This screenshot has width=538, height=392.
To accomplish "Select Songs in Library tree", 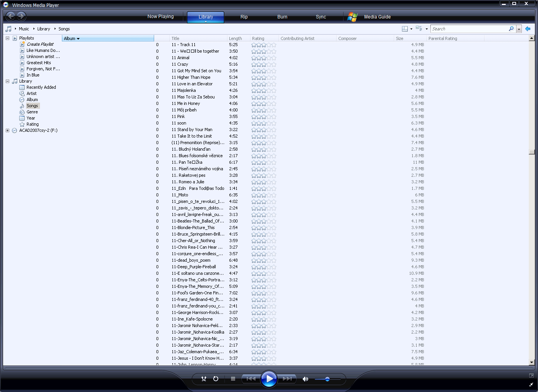I will click(x=32, y=106).
